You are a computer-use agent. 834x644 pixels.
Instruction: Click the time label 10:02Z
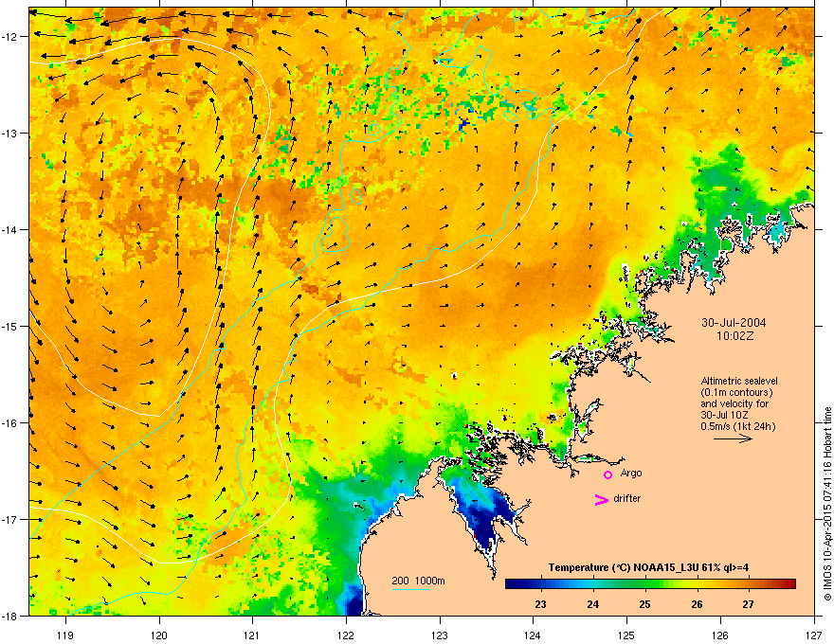[x=734, y=336]
